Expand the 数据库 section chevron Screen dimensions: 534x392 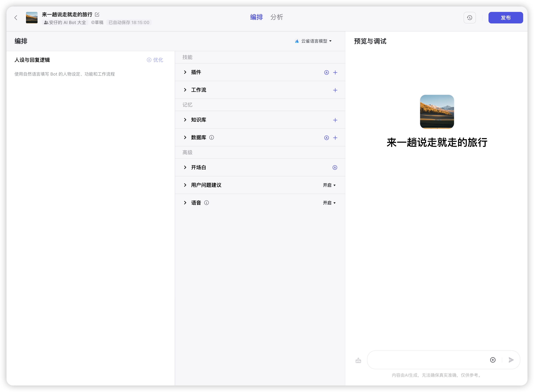[185, 137]
